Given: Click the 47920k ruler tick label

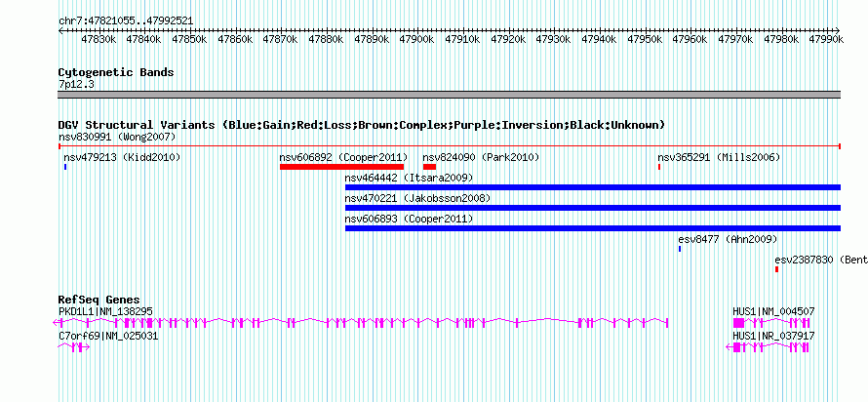Looking at the screenshot, I should point(508,39).
